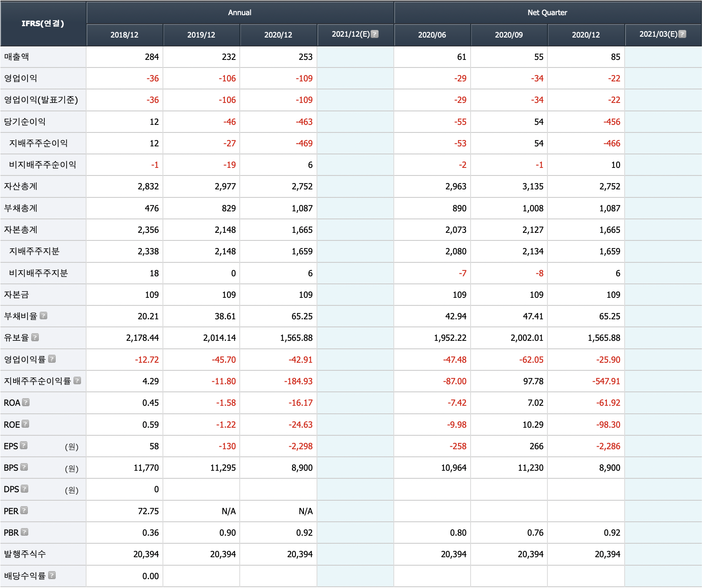Click the BPS help icon
Screen dimensions: 704x588
click(x=24, y=467)
